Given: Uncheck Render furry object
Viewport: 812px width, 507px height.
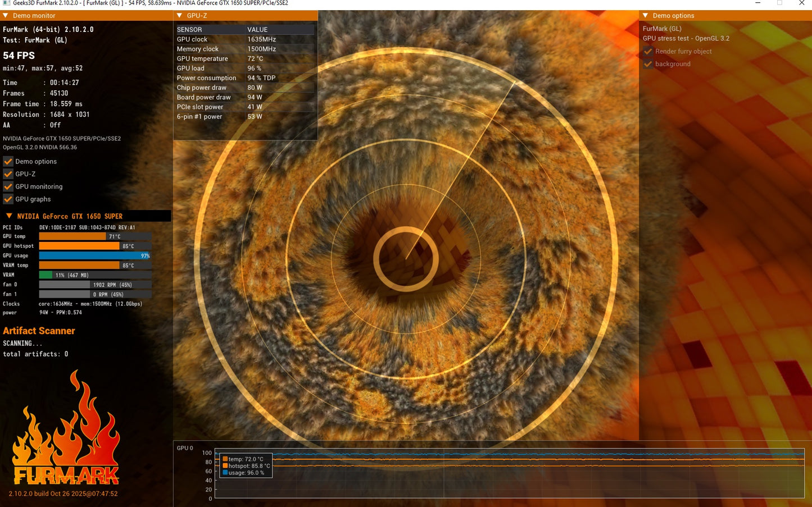Looking at the screenshot, I should [x=648, y=51].
